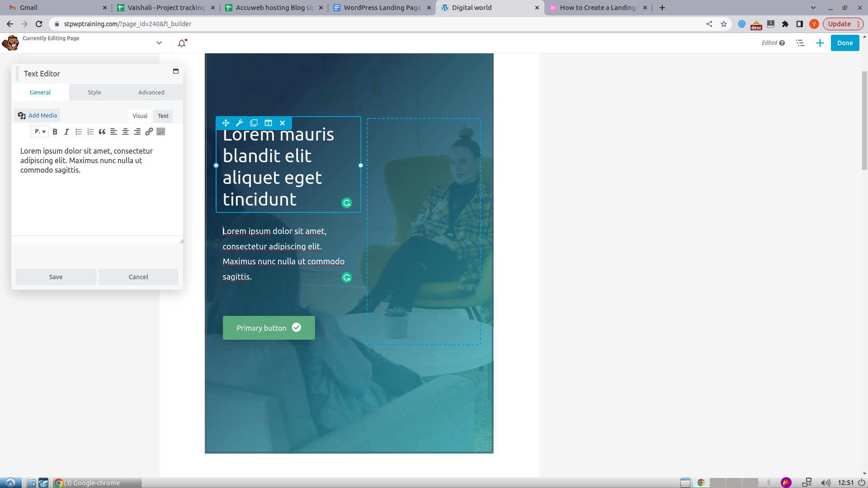The width and height of the screenshot is (868, 488).
Task: Click the ordered list icon
Action: click(90, 131)
